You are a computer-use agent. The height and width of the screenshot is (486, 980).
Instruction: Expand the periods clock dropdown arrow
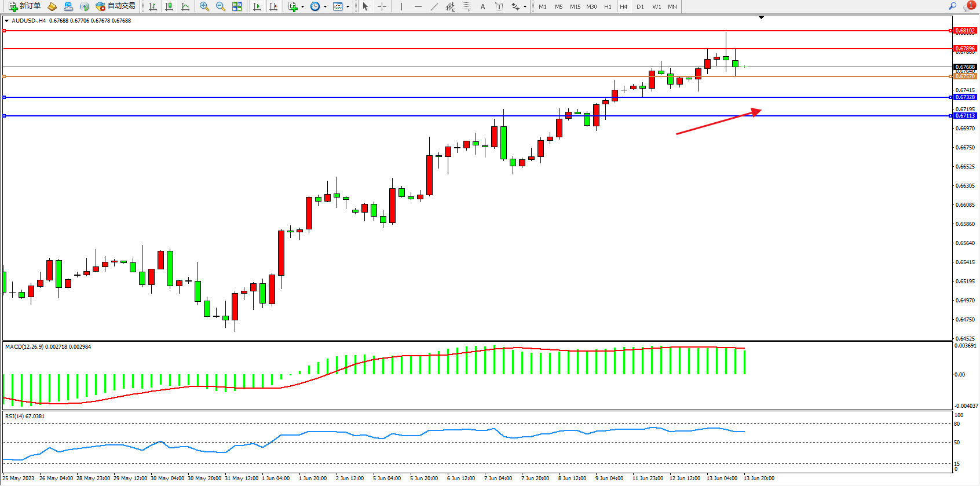(x=325, y=7)
